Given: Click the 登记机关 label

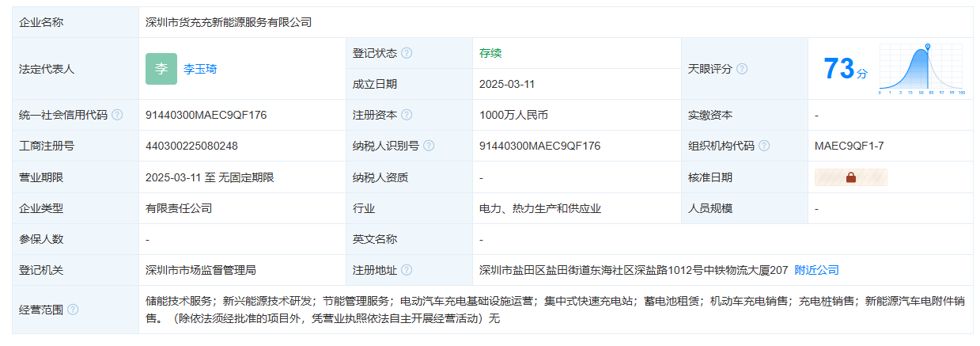Looking at the screenshot, I should [x=41, y=270].
